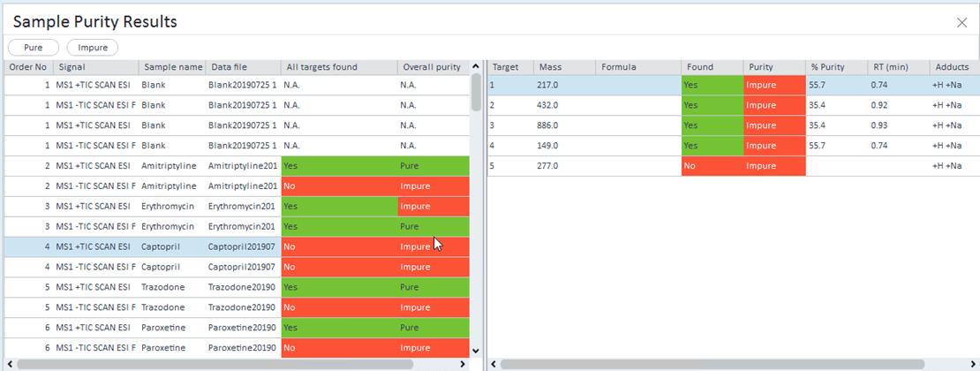Click red Impure cell for Erythromycin +TIC

[x=432, y=207]
